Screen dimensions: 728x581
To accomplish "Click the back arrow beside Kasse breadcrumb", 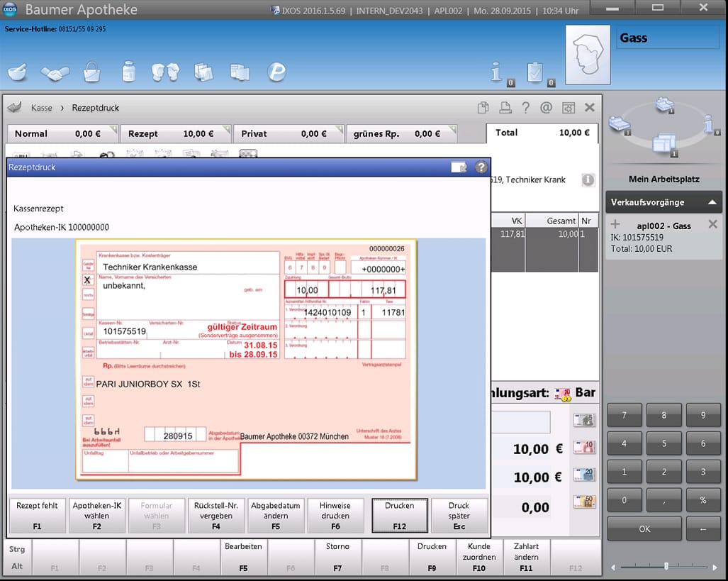I will (x=14, y=108).
